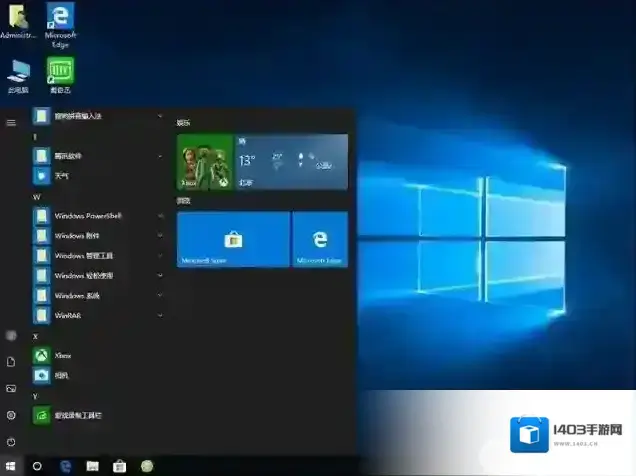The image size is (636, 476).
Task: Click the user account avatar in sidebar
Action: [x=11, y=335]
